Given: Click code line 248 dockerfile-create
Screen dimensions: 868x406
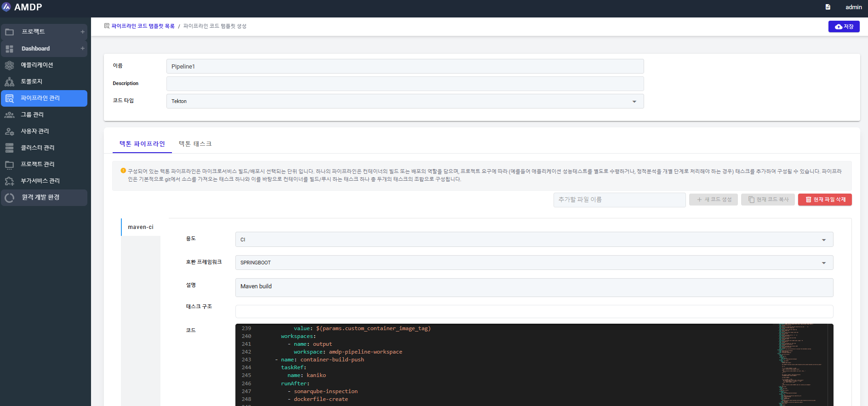Looking at the screenshot, I should tap(318, 399).
